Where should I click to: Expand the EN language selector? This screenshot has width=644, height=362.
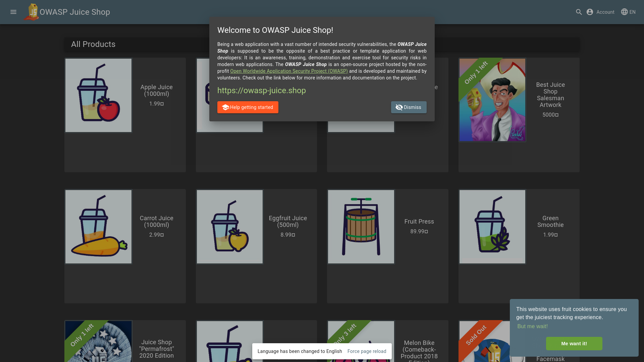coord(632,12)
